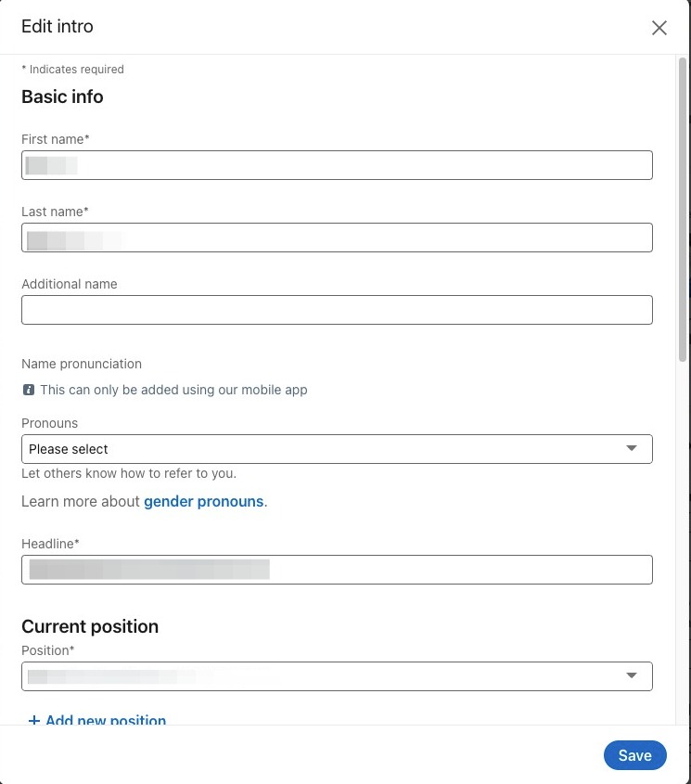Close the Edit intro dialog
The width and height of the screenshot is (691, 784).
pyautogui.click(x=659, y=28)
